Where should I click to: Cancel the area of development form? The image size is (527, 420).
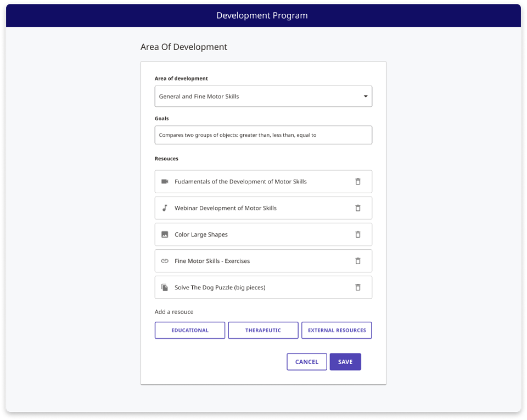[x=306, y=362]
